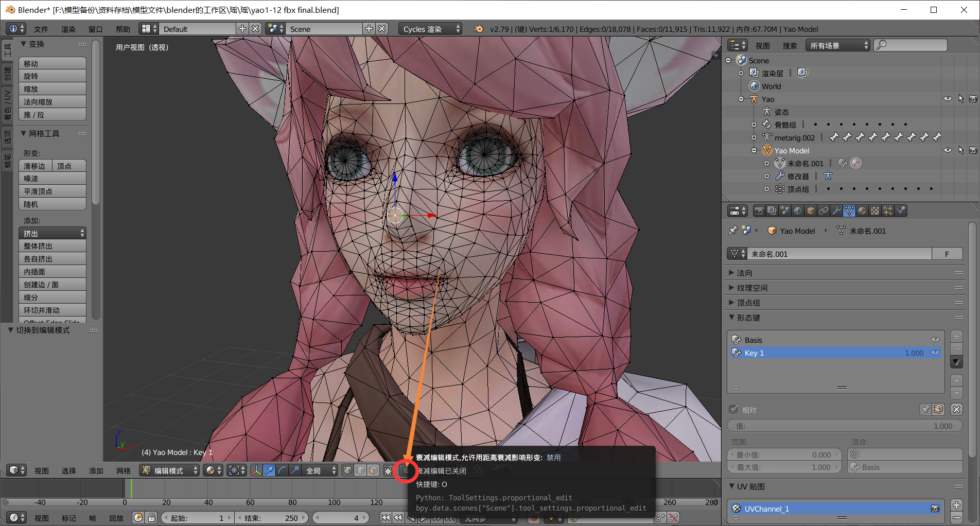The height and width of the screenshot is (526, 980).
Task: Open the Physics properties tab
Action: [x=901, y=211]
